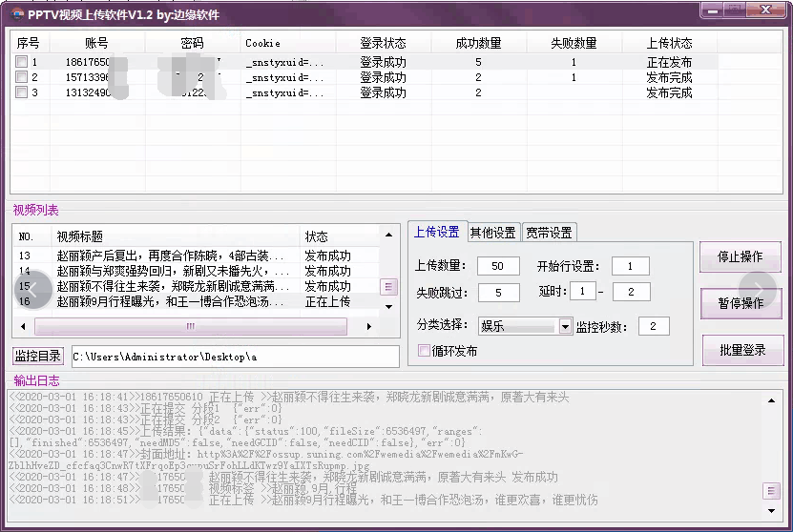Viewport: 793px width, 532px height.
Task: Click the output log scrollbar thumb
Action: [x=771, y=491]
